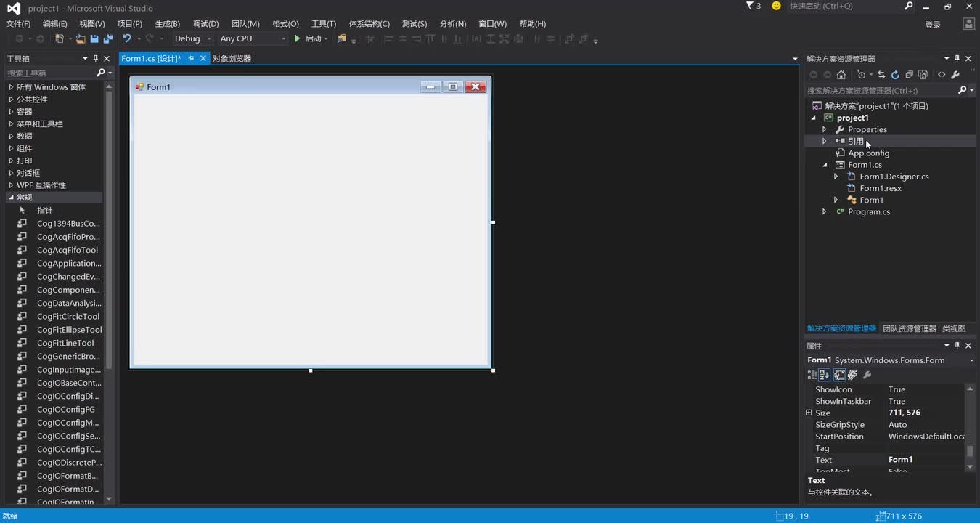Click the account picture icon next to 登录

tap(968, 24)
